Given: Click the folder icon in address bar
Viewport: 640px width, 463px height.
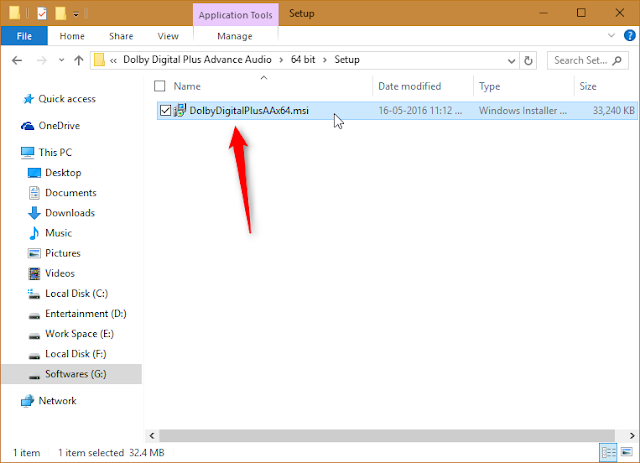Looking at the screenshot, I should 99,60.
